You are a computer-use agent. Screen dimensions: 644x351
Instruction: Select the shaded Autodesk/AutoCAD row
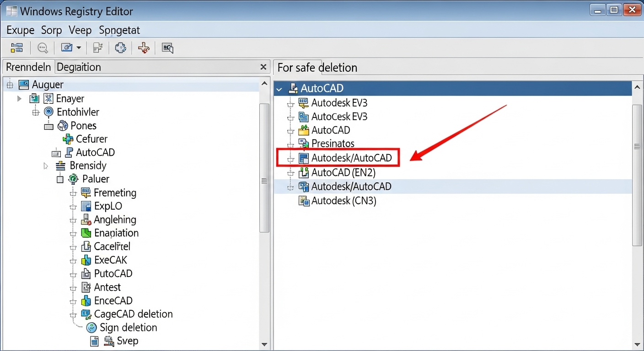[x=453, y=186]
